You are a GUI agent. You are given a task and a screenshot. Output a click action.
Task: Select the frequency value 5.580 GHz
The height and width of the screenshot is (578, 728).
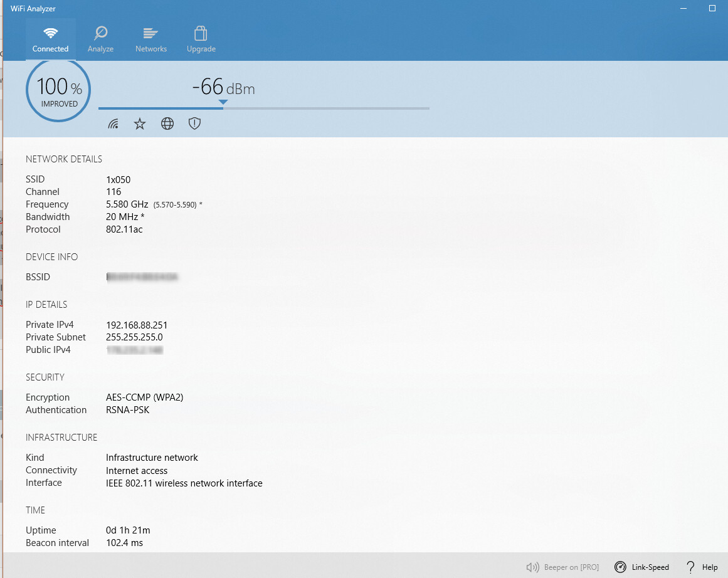pyautogui.click(x=127, y=204)
